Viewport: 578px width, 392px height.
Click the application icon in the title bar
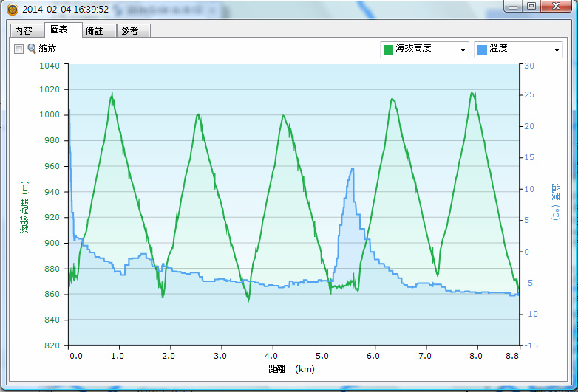pyautogui.click(x=12, y=10)
